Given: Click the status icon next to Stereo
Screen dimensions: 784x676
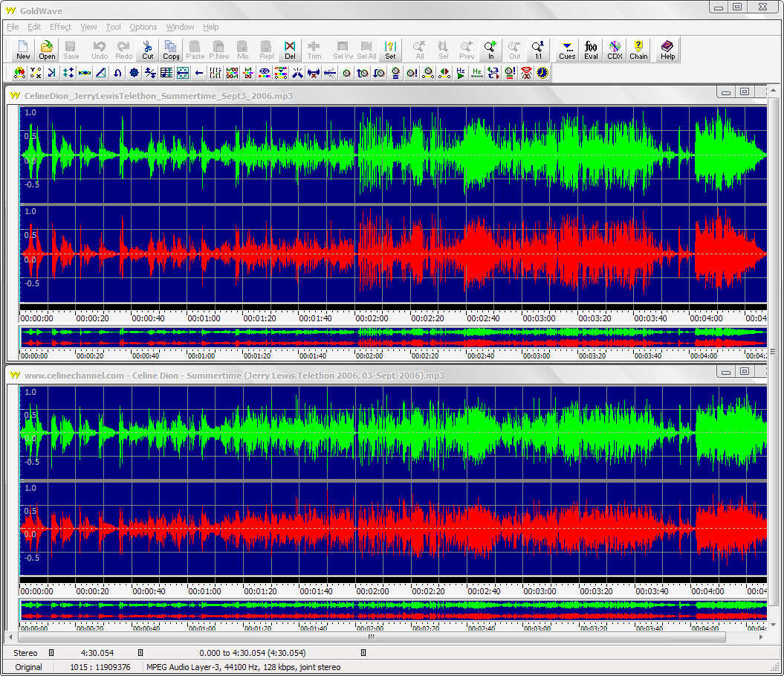Looking at the screenshot, I should (51, 652).
